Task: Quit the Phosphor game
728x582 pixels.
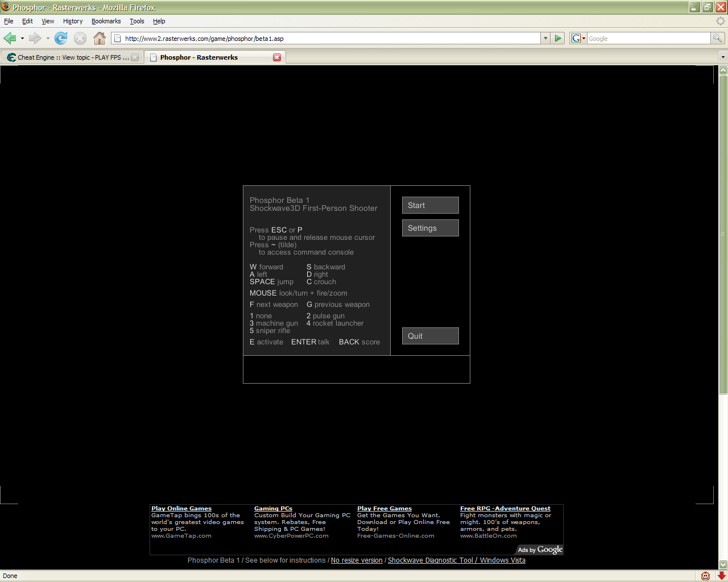Action: coord(430,336)
